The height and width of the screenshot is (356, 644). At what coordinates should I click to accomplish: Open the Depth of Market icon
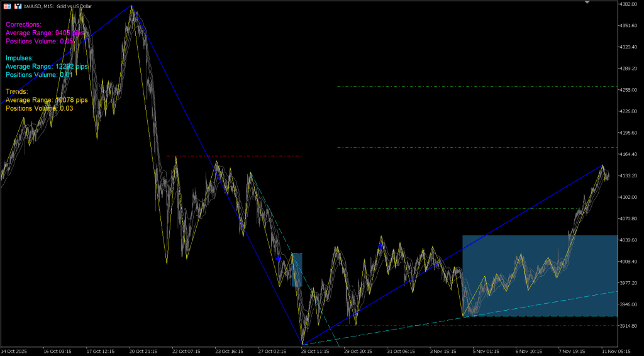pyautogui.click(x=18, y=6)
